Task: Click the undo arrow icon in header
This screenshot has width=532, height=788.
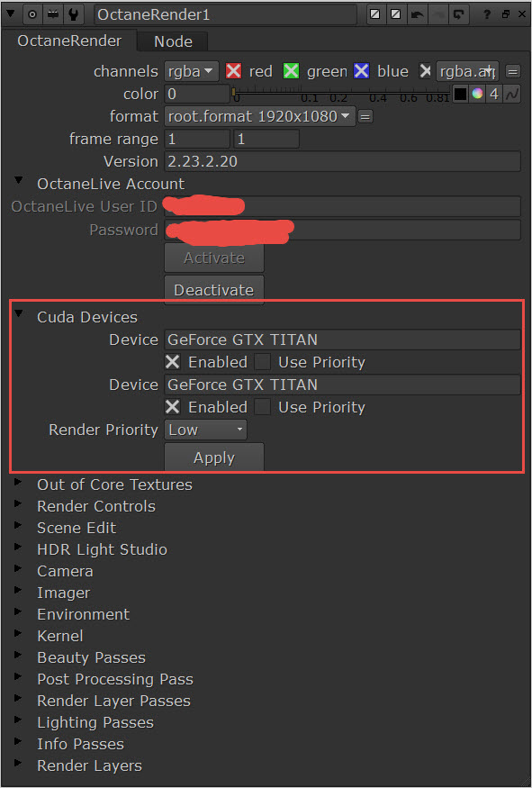Action: (417, 14)
